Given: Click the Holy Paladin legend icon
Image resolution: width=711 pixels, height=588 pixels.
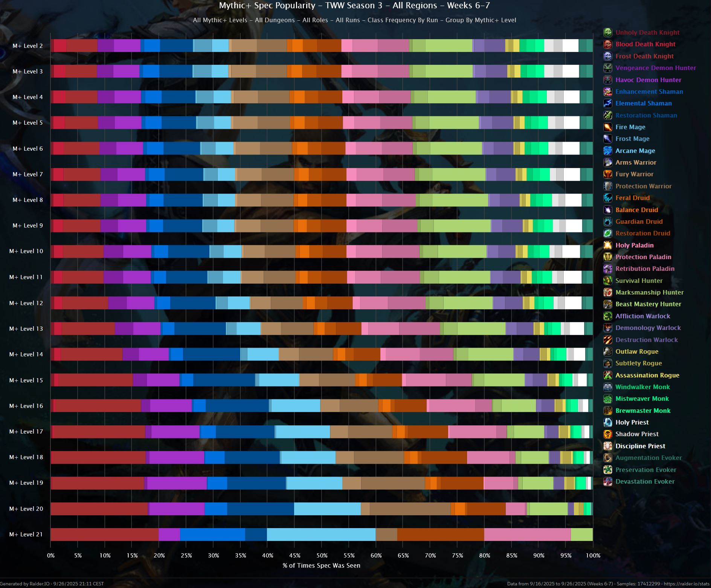Looking at the screenshot, I should pos(607,245).
